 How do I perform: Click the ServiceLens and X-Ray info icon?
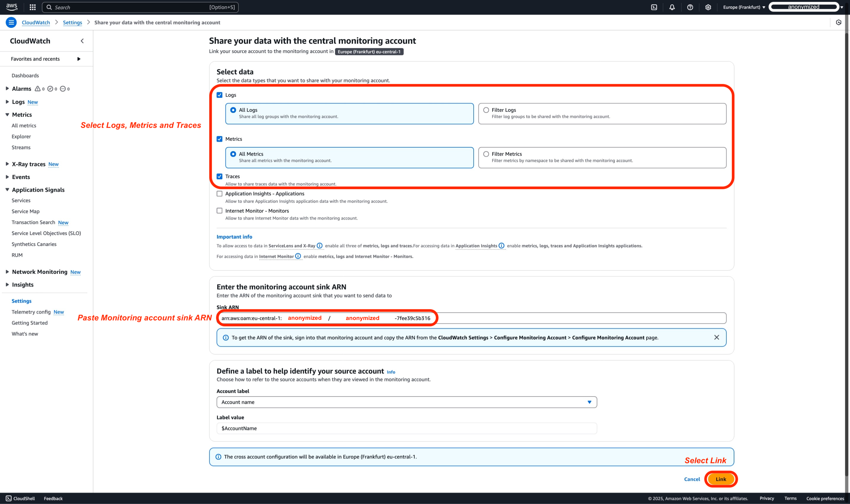coord(319,246)
